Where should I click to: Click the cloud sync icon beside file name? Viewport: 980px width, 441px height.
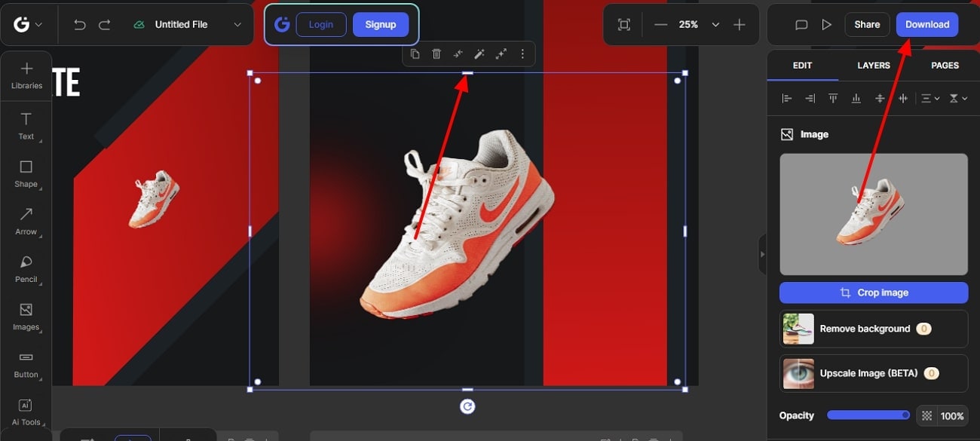pyautogui.click(x=139, y=25)
